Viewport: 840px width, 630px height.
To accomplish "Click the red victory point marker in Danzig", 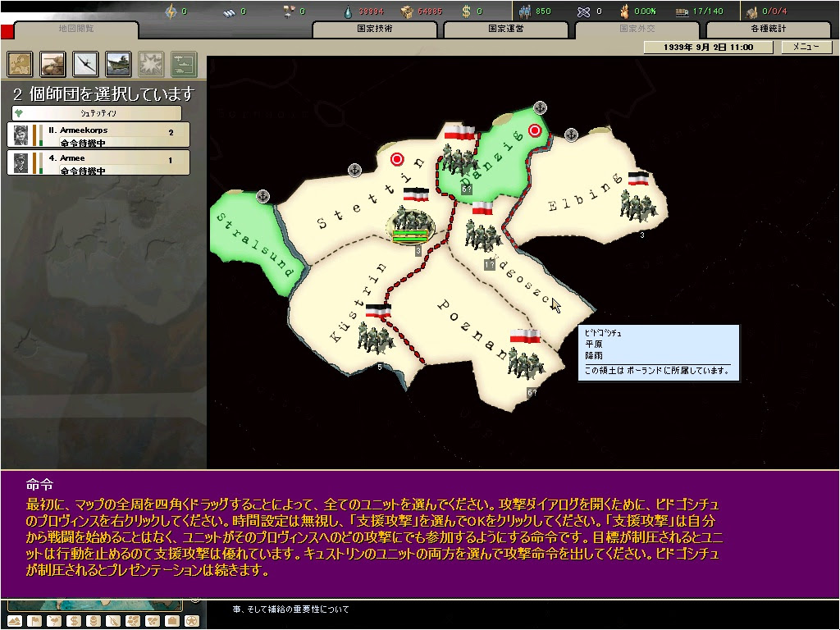I will [535, 130].
